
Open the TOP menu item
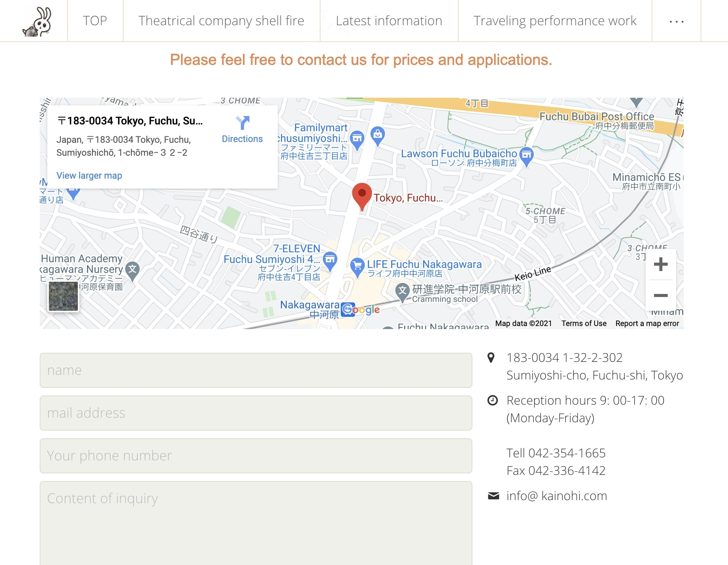pos(95,21)
